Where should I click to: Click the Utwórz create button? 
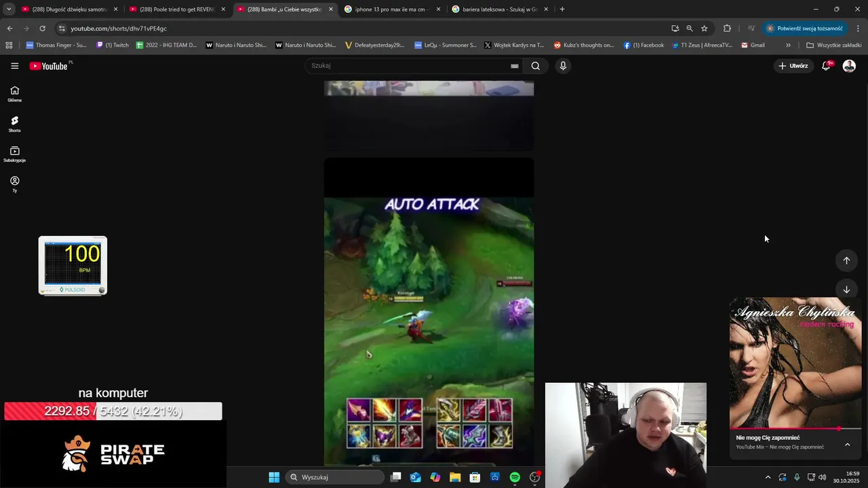pos(793,66)
